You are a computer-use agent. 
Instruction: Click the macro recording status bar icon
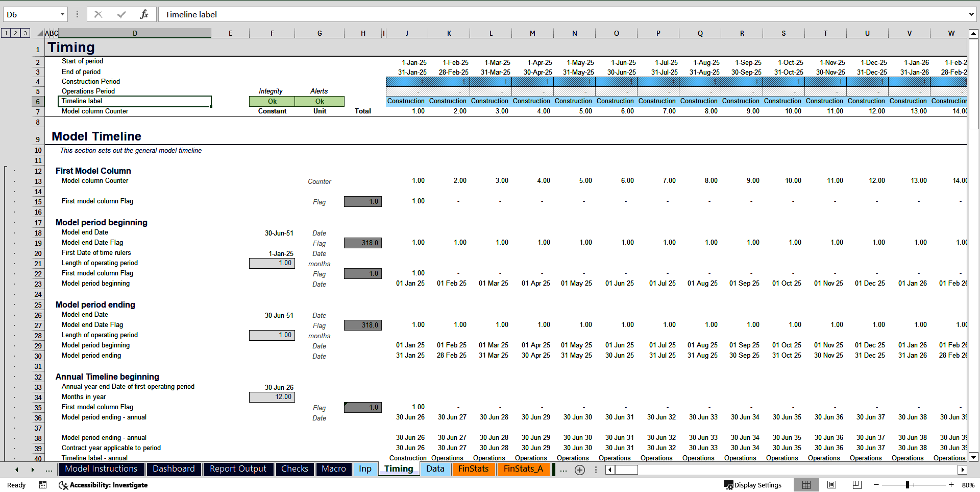coord(43,485)
